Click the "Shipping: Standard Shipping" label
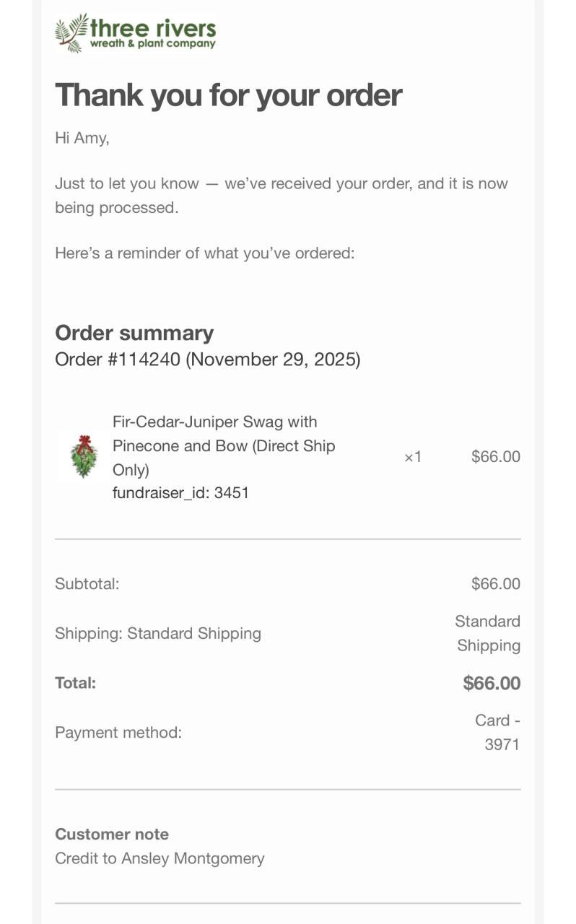The height and width of the screenshot is (924, 576). [x=158, y=633]
